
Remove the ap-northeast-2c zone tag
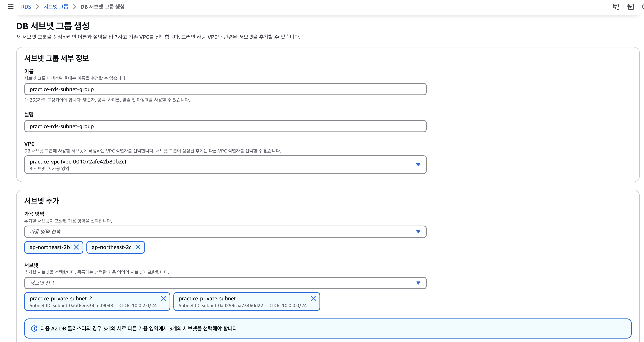click(138, 247)
